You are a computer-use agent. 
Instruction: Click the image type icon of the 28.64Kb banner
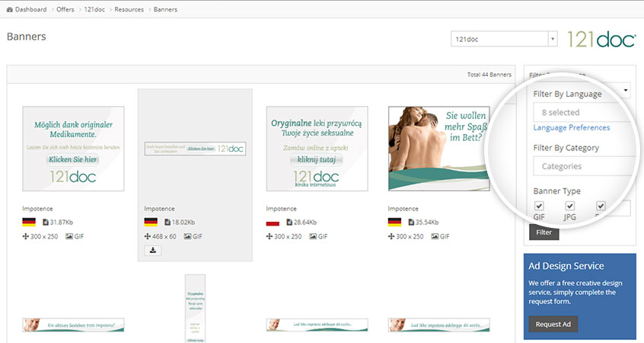tap(313, 236)
